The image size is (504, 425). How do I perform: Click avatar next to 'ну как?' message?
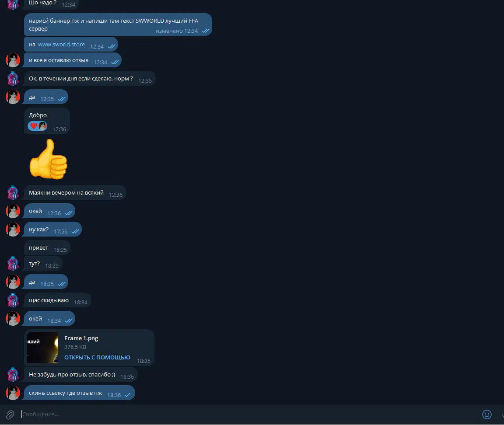coord(13,230)
